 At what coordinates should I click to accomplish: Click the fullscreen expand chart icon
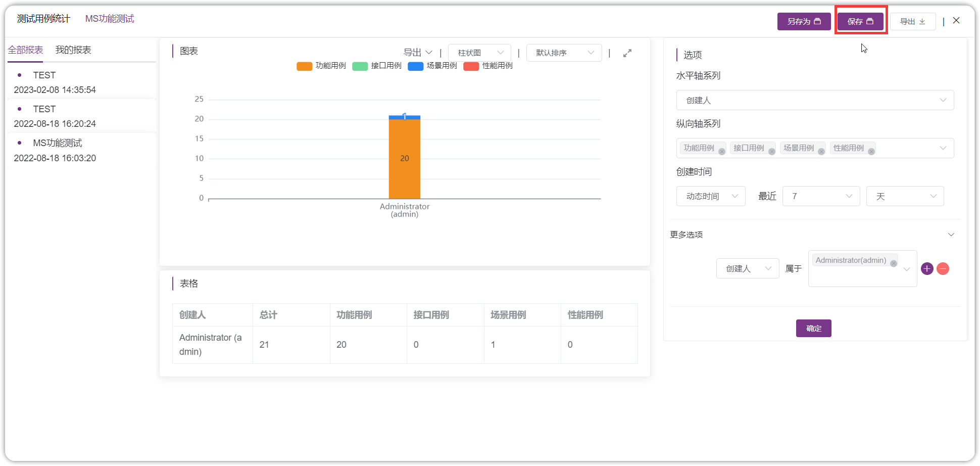[x=627, y=53]
